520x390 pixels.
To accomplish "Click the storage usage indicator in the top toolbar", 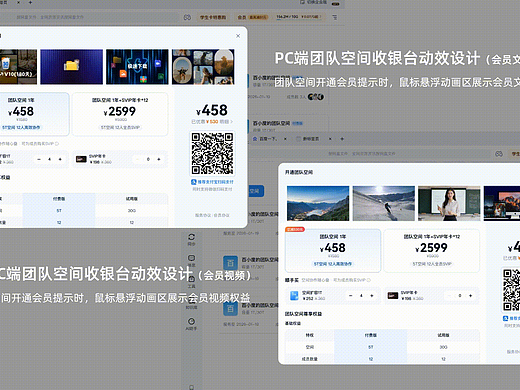I will coord(298,17).
